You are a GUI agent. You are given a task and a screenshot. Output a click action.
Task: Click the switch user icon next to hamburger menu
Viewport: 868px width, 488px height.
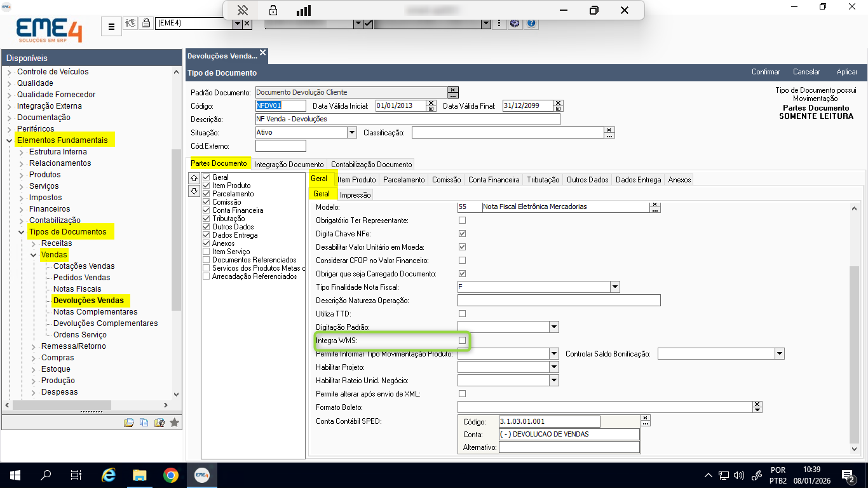tap(132, 24)
